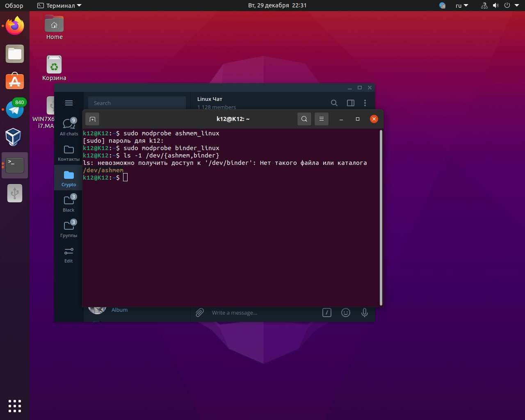Open new tab in terminal window
The image size is (525, 420).
pyautogui.click(x=92, y=119)
